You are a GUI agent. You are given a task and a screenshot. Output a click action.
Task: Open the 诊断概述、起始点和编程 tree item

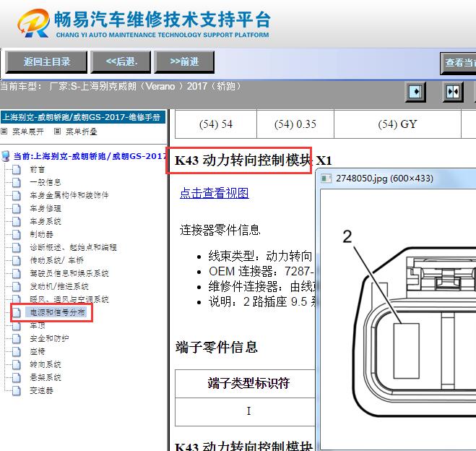pos(73,247)
